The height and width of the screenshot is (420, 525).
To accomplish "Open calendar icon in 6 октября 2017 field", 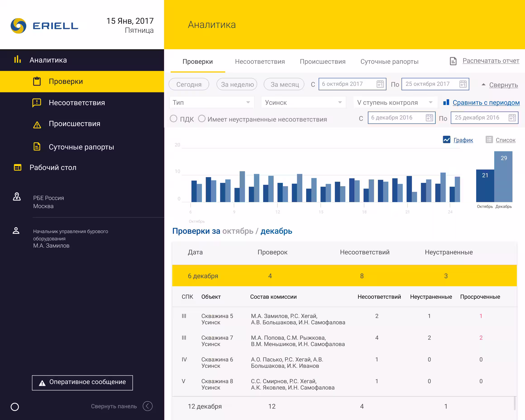I will coord(380,84).
